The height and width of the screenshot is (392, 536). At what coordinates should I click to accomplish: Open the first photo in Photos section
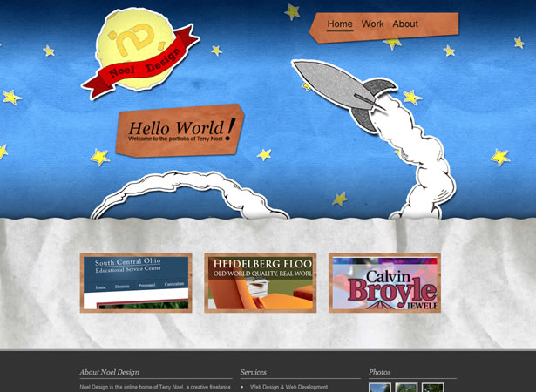[380, 388]
